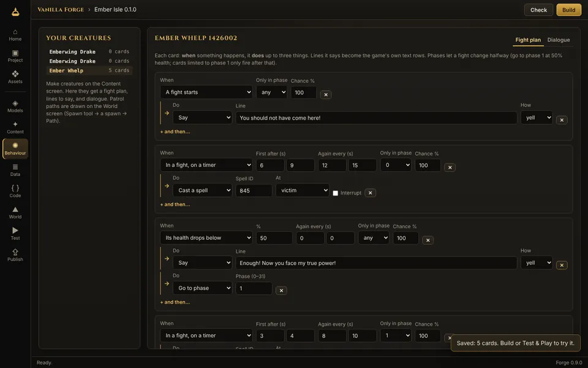Open the first 'In a fight, on a timer' dropdown
588x368 pixels.
pyautogui.click(x=206, y=165)
